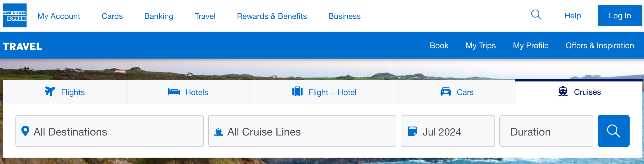The height and width of the screenshot is (164, 644).
Task: Open search with the magnifying glass icon
Action: (536, 15)
